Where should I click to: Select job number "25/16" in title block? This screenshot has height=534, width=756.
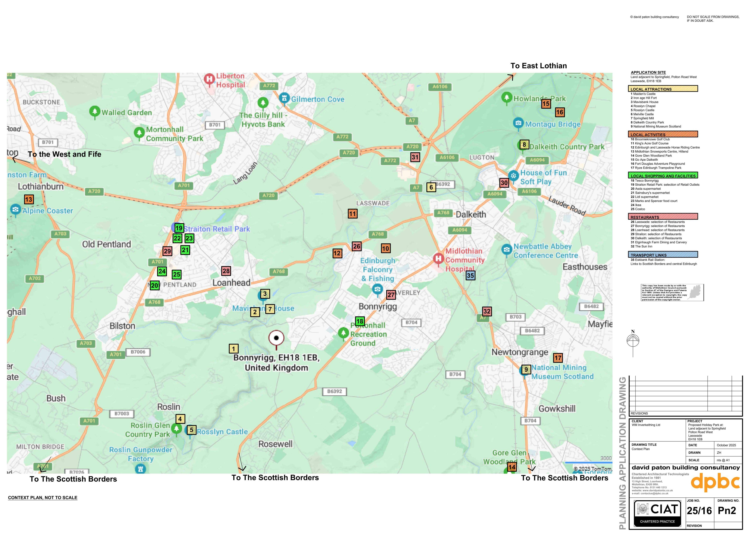[x=699, y=511]
